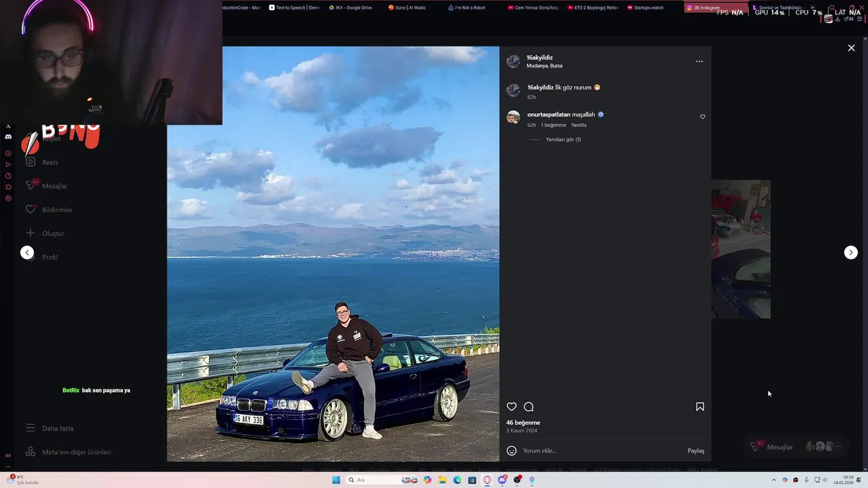Open comments with the speech bubble icon
The width and height of the screenshot is (868, 488).
pos(529,407)
